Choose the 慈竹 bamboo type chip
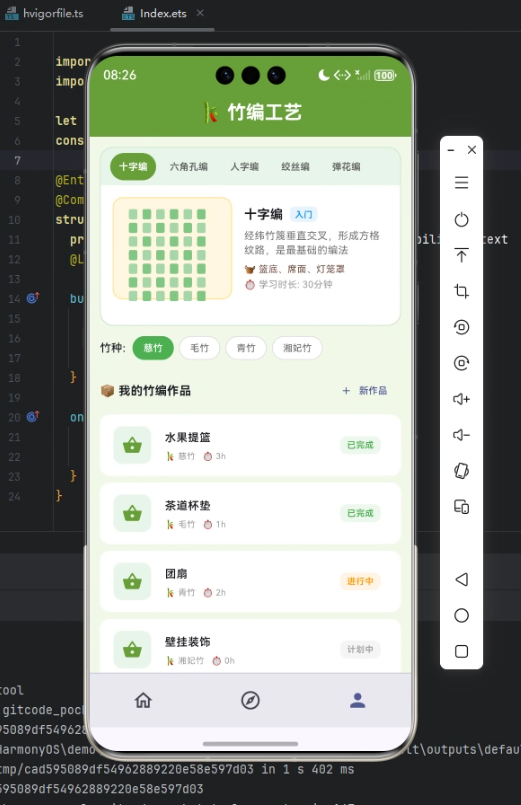This screenshot has height=805, width=521. [153, 348]
